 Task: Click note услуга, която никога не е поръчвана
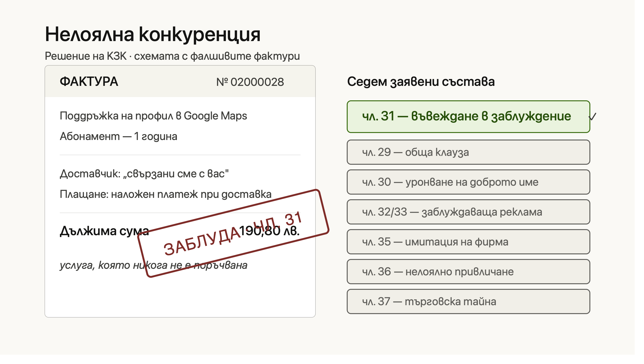154,265
